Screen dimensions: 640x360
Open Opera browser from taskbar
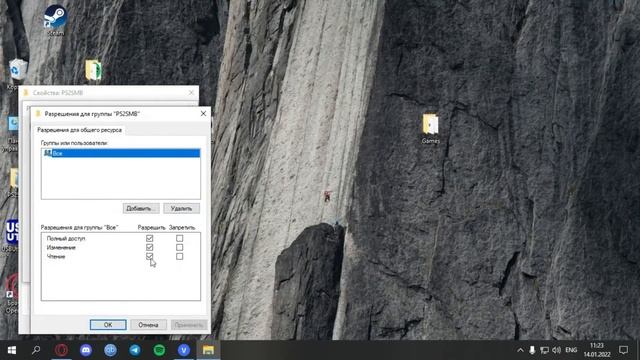tap(61, 350)
